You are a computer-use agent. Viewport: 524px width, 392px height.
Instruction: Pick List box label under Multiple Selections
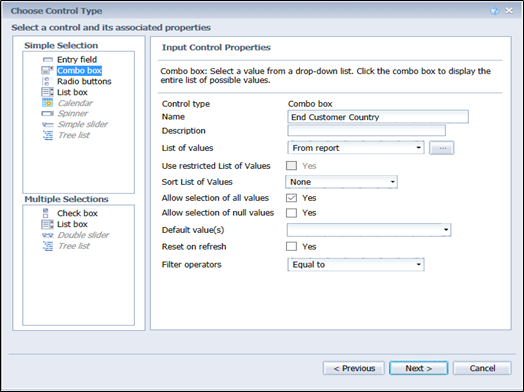[x=72, y=224]
